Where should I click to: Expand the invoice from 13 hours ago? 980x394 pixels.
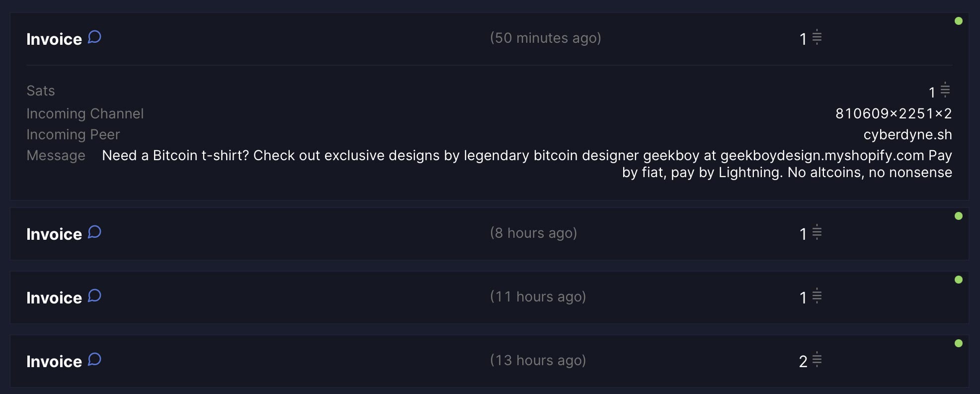490,361
